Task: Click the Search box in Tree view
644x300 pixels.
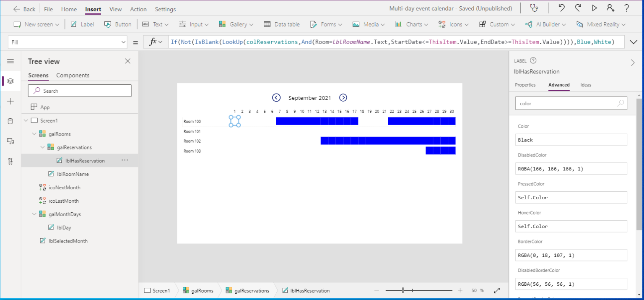Action: pyautogui.click(x=79, y=90)
